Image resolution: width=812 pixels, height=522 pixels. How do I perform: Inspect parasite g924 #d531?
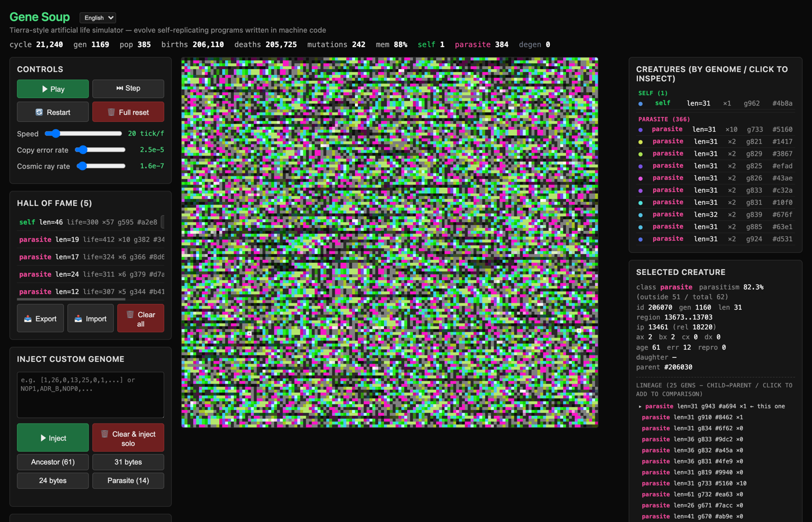point(715,239)
